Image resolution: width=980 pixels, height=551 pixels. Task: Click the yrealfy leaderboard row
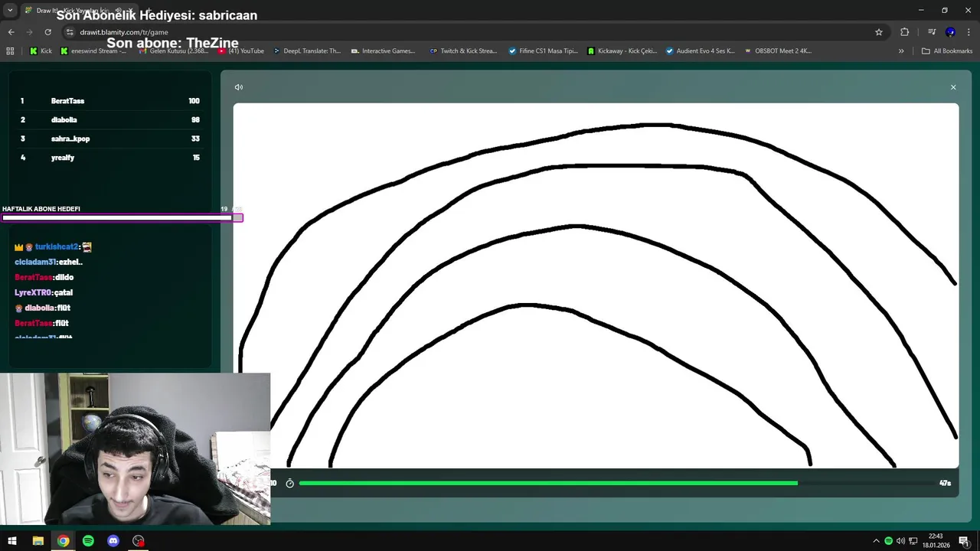coord(109,158)
